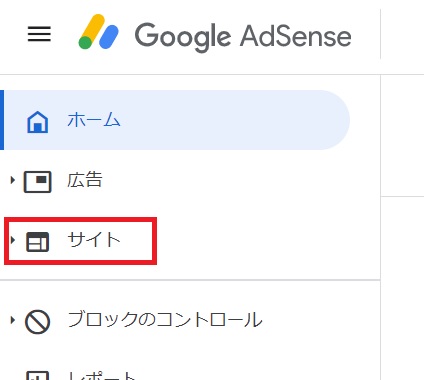Expand the サイト section arrow
The height and width of the screenshot is (380, 424).
[x=13, y=240]
